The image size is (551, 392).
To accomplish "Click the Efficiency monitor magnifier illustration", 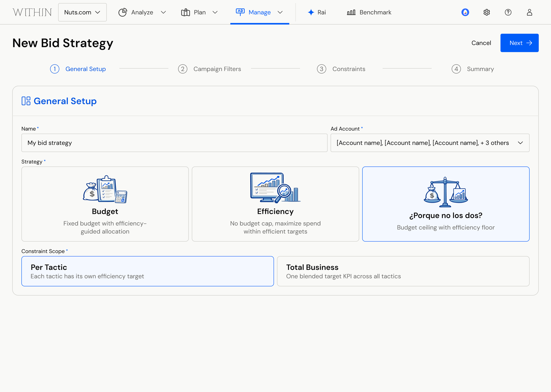I will 275,188.
